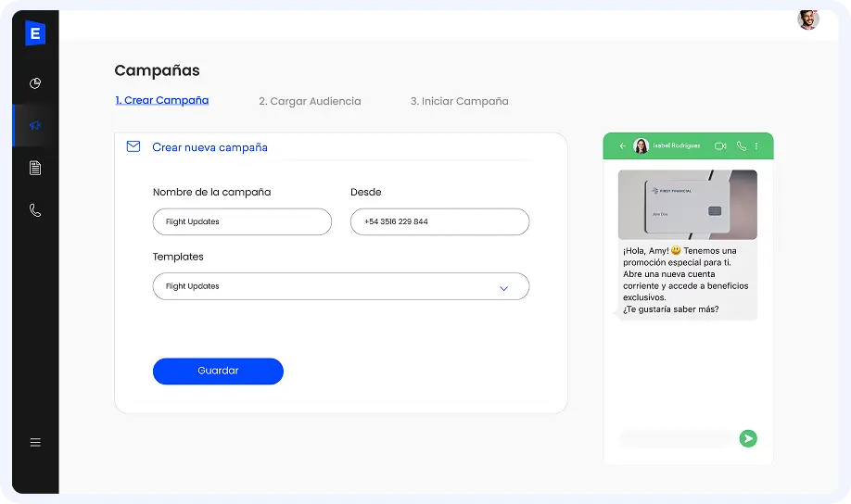The height and width of the screenshot is (504, 851).
Task: Click the voice call icon in chat
Action: point(741,146)
